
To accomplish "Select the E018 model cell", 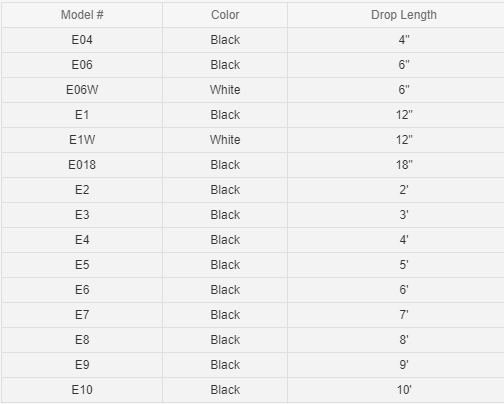I will click(82, 165).
